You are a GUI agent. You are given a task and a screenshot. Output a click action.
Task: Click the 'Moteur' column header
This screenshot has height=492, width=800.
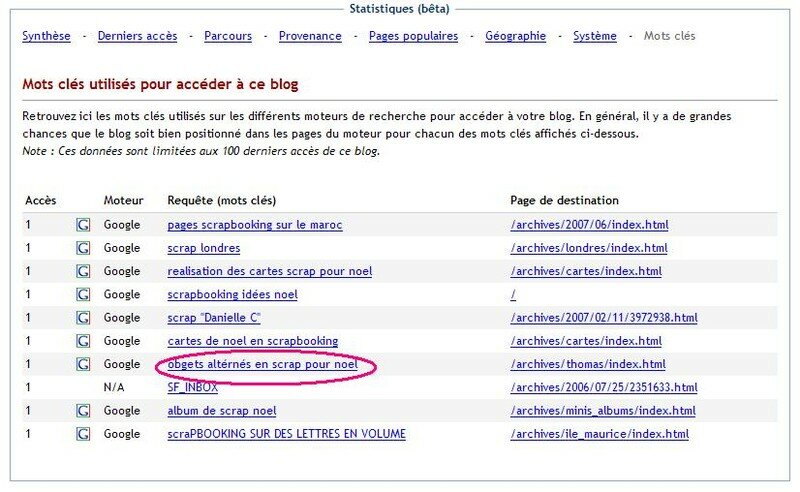tap(123, 201)
